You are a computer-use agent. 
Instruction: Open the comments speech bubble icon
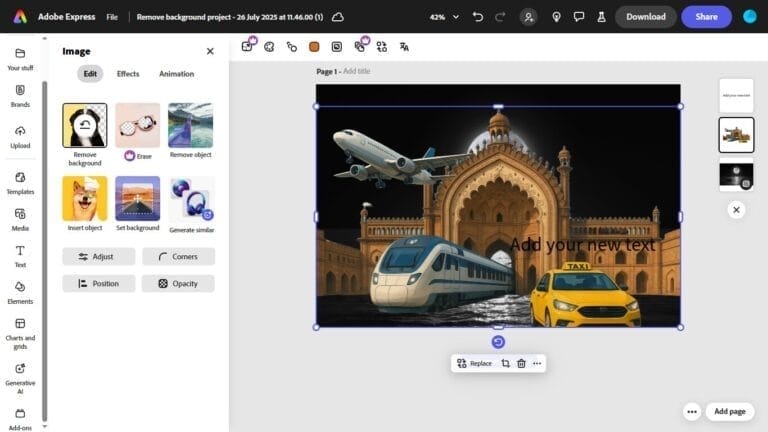pyautogui.click(x=579, y=17)
